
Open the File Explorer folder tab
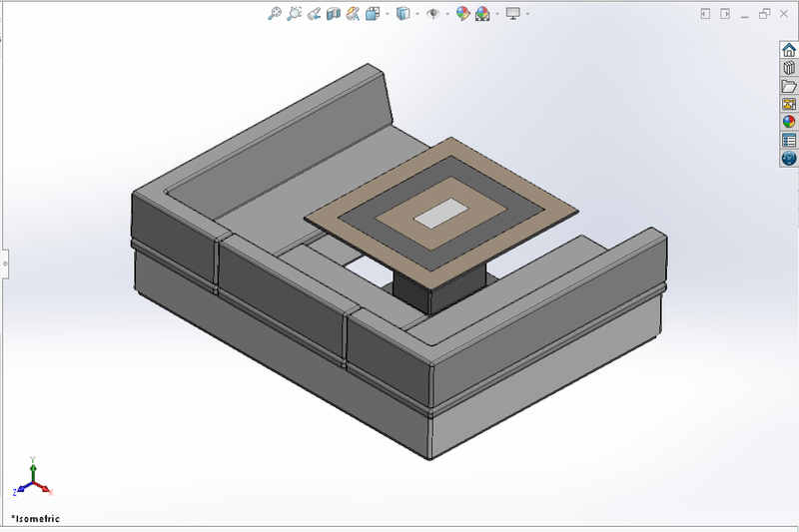point(789,86)
